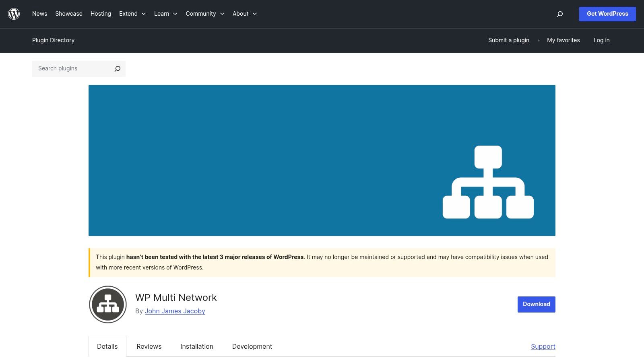Open the site search magnifier icon
This screenshot has width=644, height=362.
[x=559, y=14]
